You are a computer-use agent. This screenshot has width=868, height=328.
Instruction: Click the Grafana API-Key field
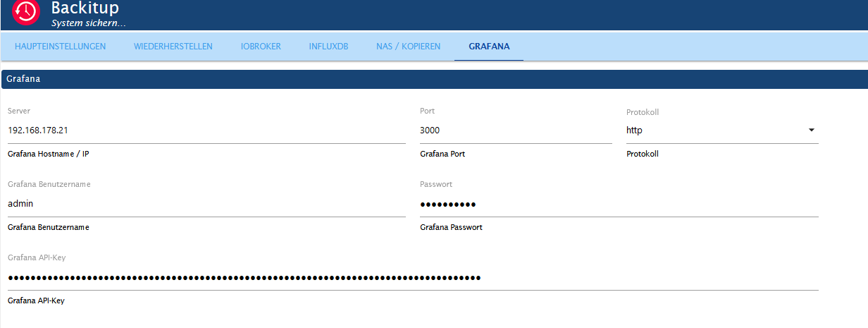pos(413,277)
